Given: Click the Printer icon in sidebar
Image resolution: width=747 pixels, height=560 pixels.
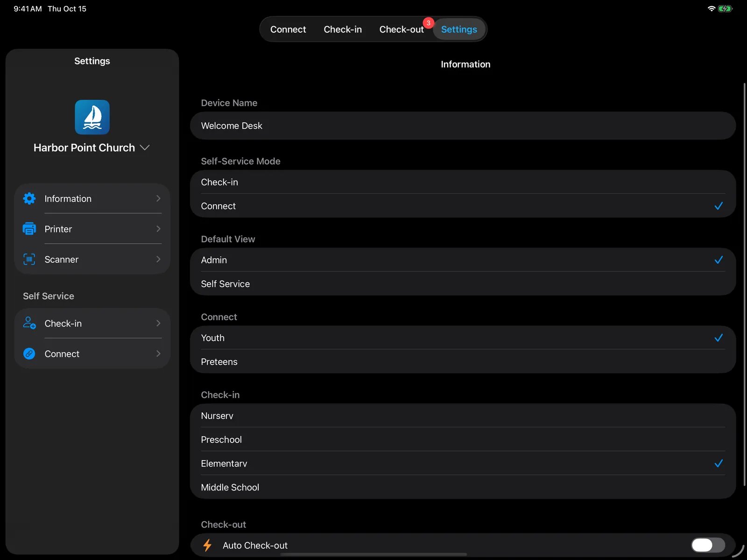Looking at the screenshot, I should point(29,229).
